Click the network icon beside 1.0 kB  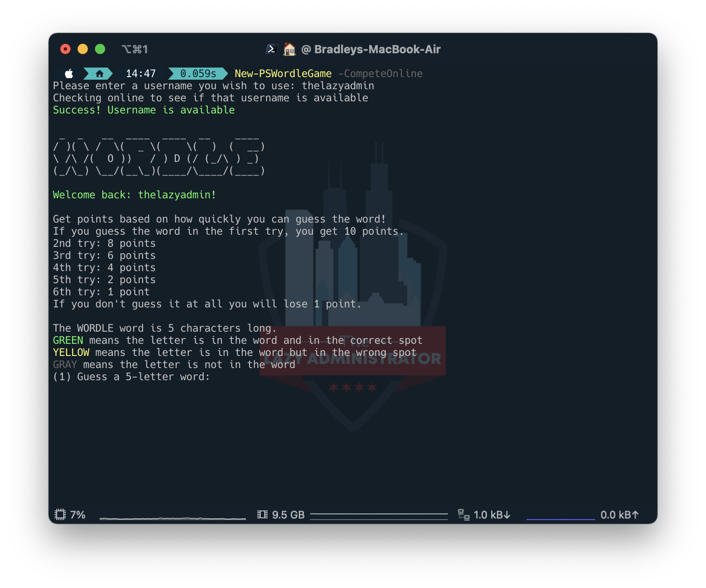point(463,514)
